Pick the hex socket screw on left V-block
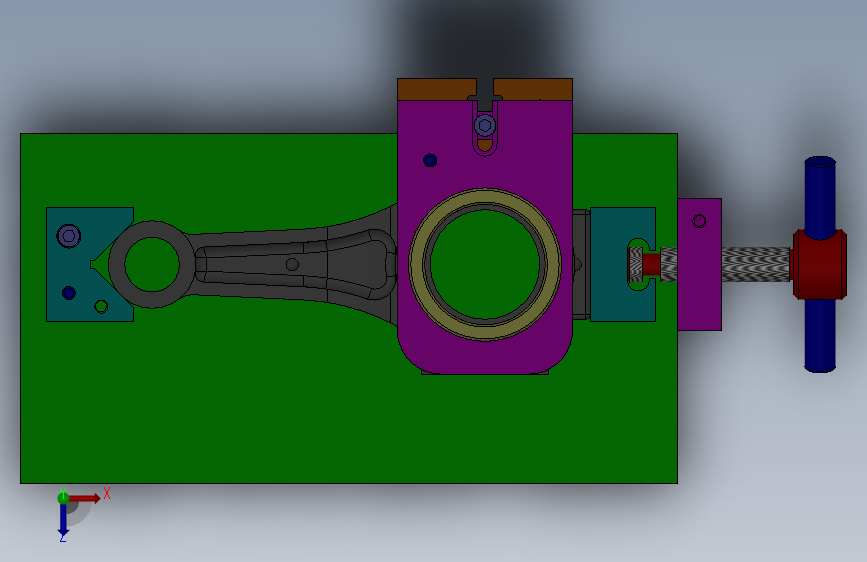This screenshot has width=867, height=562. pyautogui.click(x=69, y=236)
